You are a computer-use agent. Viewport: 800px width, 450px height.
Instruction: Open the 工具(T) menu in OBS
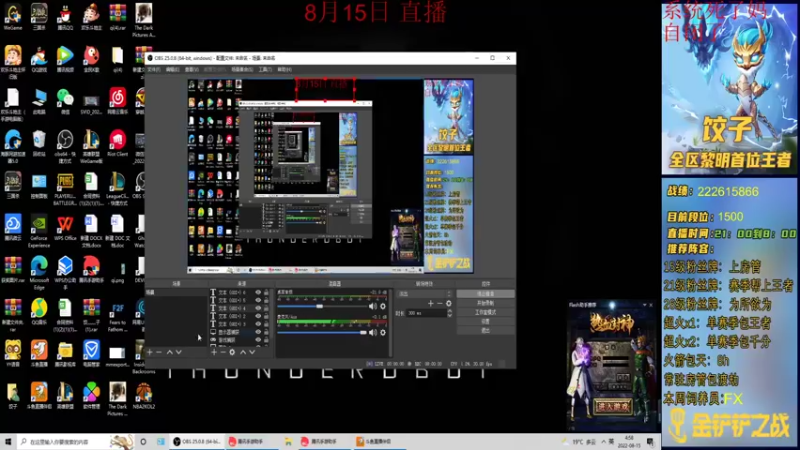(x=265, y=69)
